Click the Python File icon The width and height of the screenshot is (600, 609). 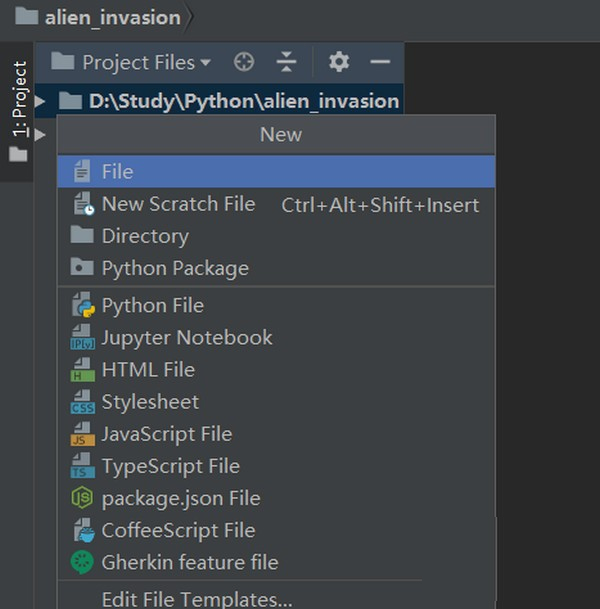(x=82, y=305)
